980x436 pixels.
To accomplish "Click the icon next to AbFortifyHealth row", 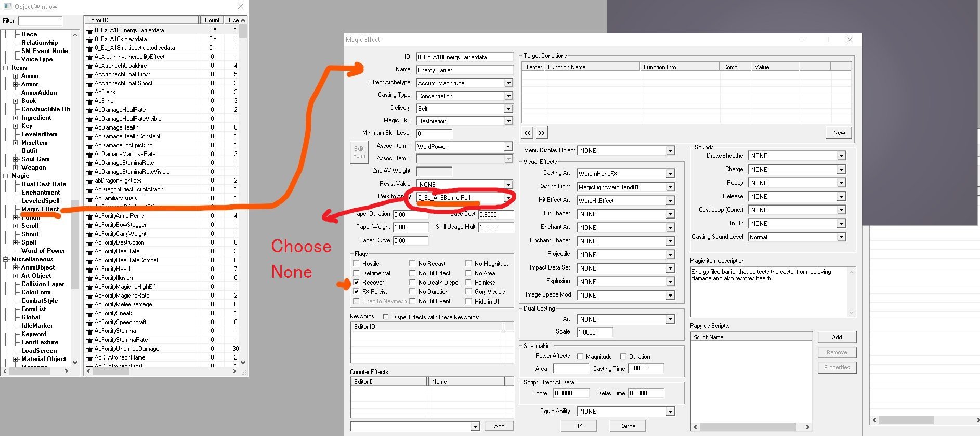I will tap(89, 270).
